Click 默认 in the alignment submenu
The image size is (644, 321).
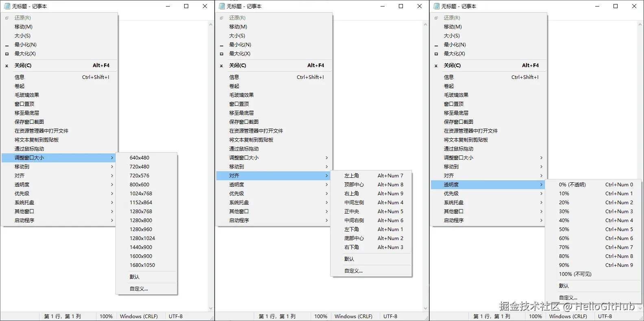pyautogui.click(x=372, y=259)
